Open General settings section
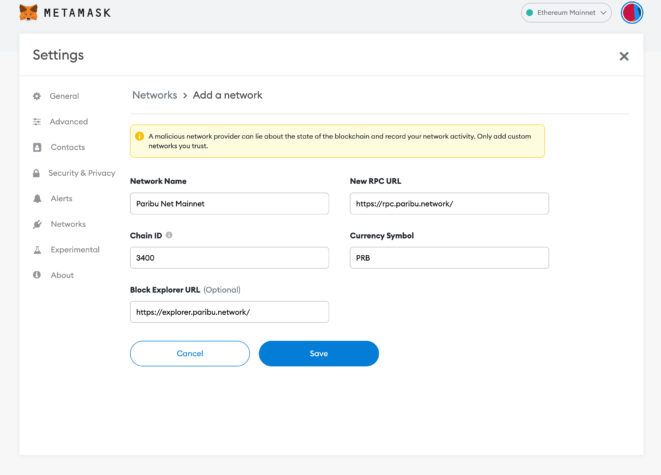The height and width of the screenshot is (475, 661). click(64, 96)
